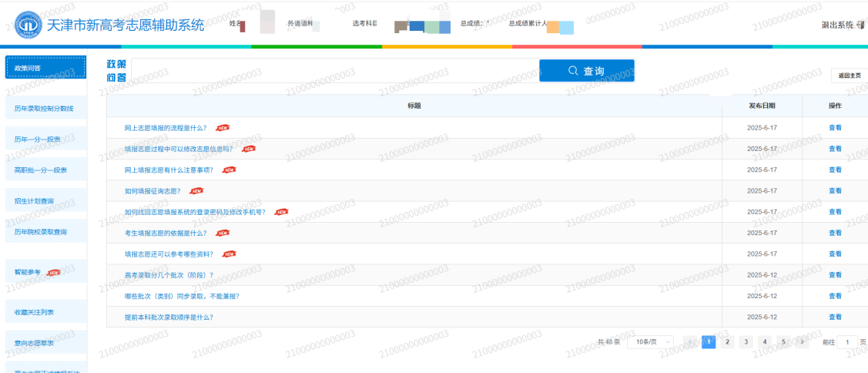
Task: Open question 考生填报志愿的依据是什么？
Action: pos(166,233)
